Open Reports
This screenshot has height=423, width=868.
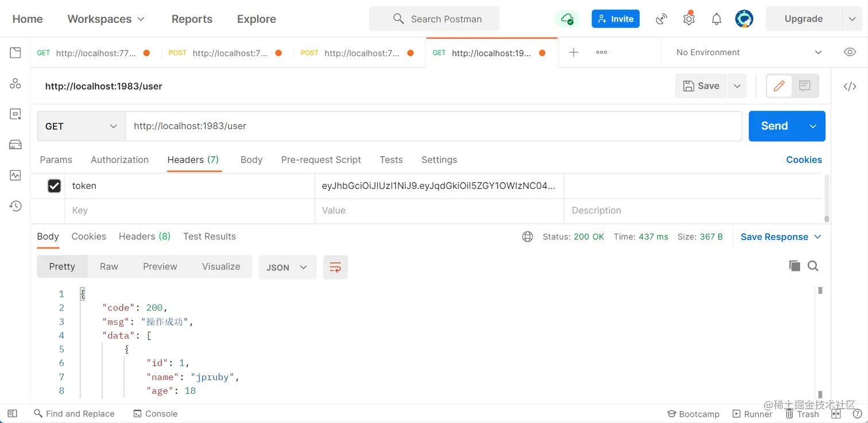(x=192, y=19)
